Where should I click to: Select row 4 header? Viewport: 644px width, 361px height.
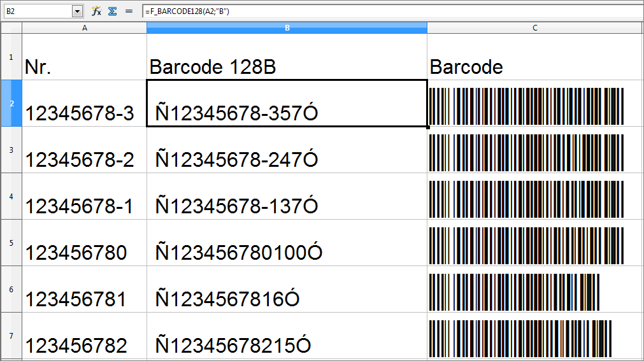[x=11, y=196]
